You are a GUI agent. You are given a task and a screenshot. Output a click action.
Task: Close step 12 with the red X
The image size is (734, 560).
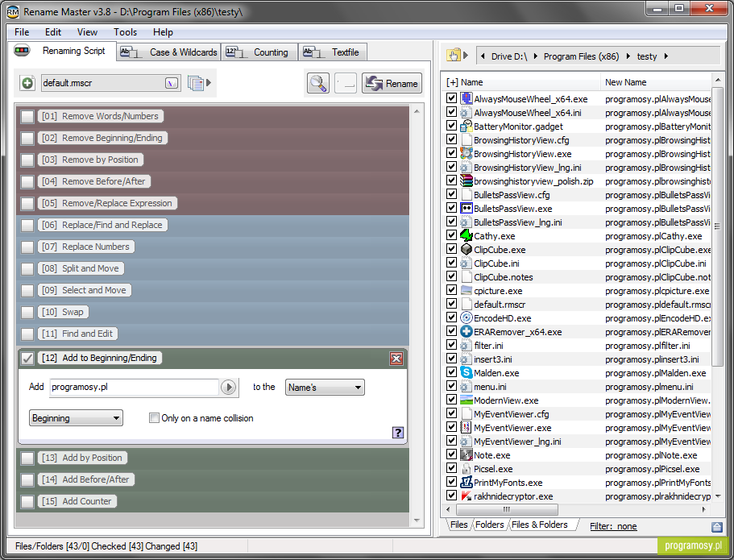pyautogui.click(x=396, y=359)
